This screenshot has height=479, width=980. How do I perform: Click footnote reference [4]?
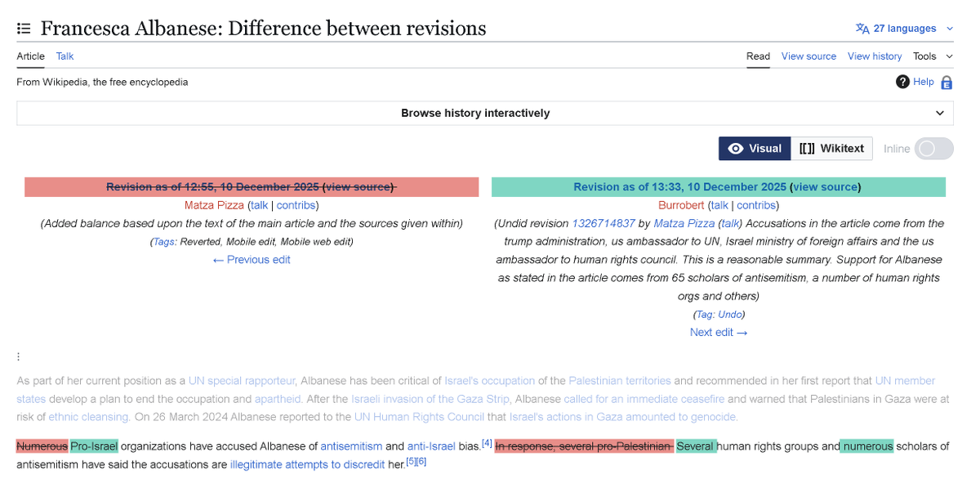click(487, 443)
